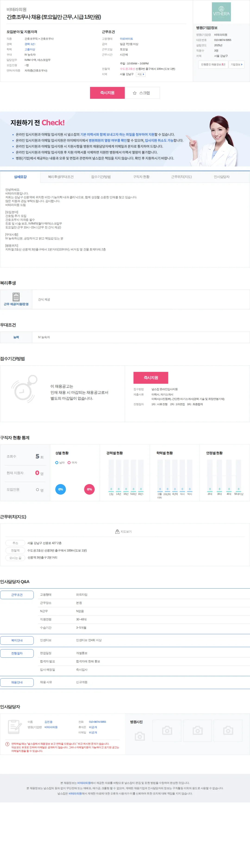Click the 간식 제공 benefit text

(x=44, y=300)
